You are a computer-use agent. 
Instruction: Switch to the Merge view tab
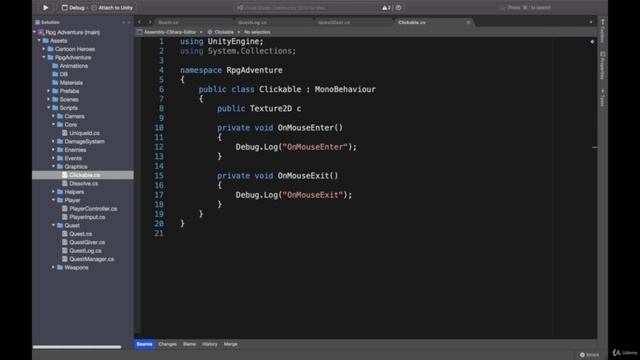coord(231,344)
